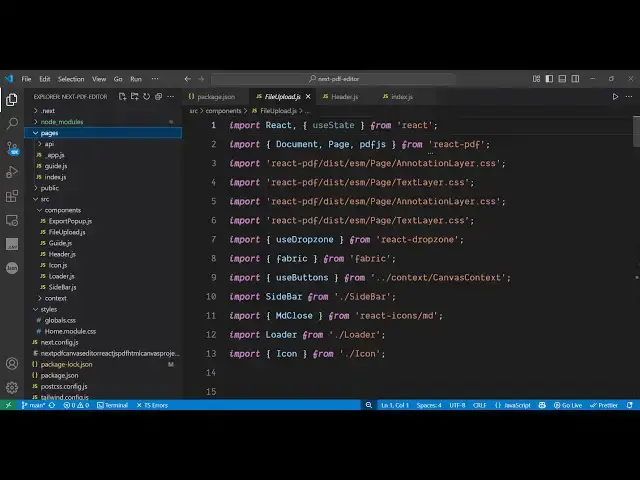
Task: Click New File icon in Explorer header
Action: tap(122, 97)
